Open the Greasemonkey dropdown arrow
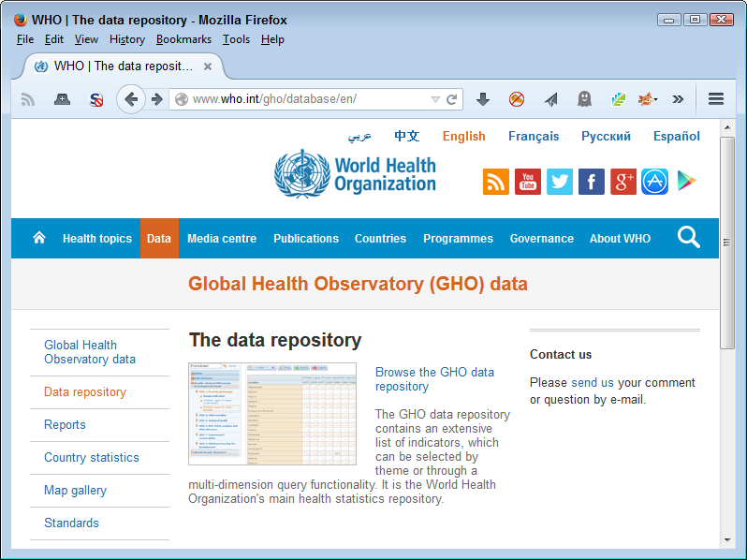The width and height of the screenshot is (747, 560). pos(656,99)
